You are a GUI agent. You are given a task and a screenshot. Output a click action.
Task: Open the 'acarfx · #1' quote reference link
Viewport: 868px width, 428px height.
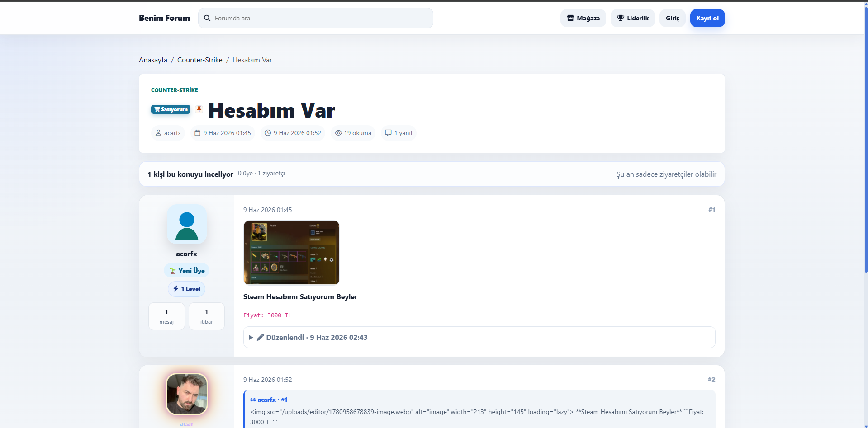click(269, 400)
